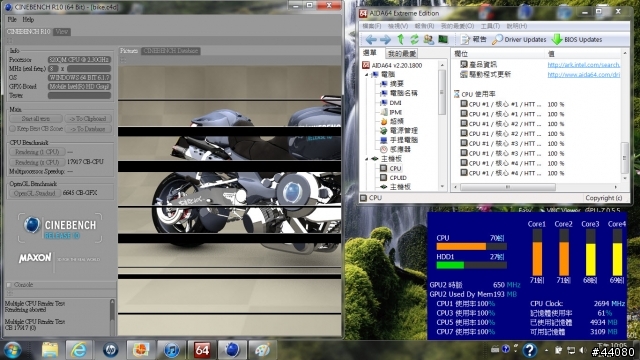Switch to AIDA64 via red 64 taskbar icon

[202, 350]
